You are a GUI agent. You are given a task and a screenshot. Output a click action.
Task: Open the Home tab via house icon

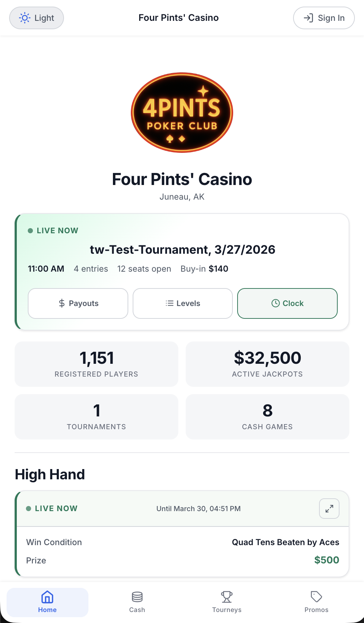[x=47, y=596]
